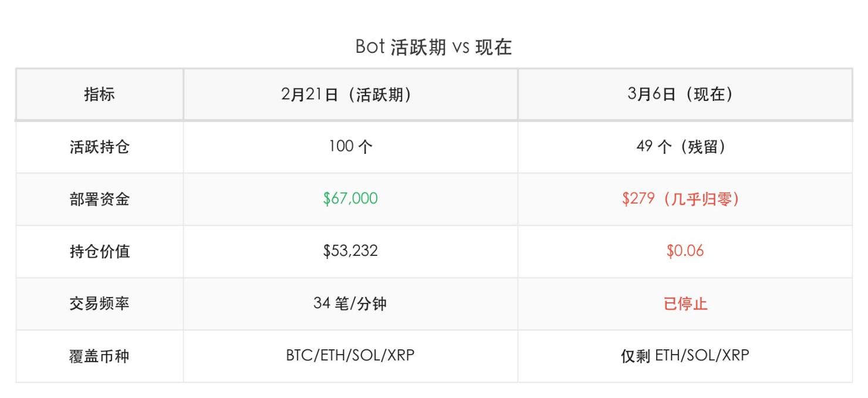The image size is (868, 398).
Task: Click the 49 个（残留）cell
Action: coord(684,147)
